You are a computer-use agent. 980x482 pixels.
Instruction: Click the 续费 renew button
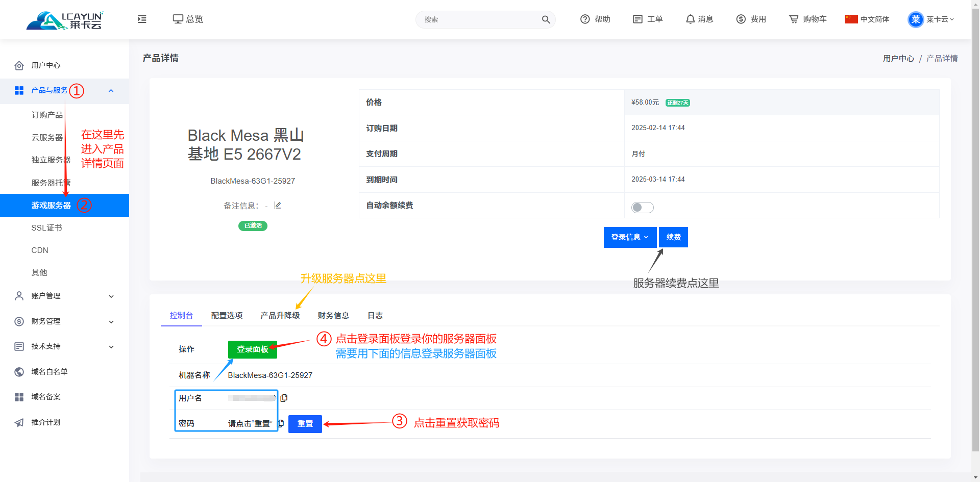tap(673, 237)
